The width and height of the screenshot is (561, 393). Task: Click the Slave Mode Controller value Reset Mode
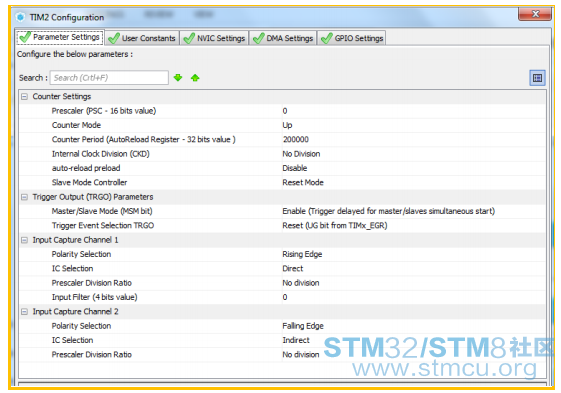pyautogui.click(x=303, y=183)
